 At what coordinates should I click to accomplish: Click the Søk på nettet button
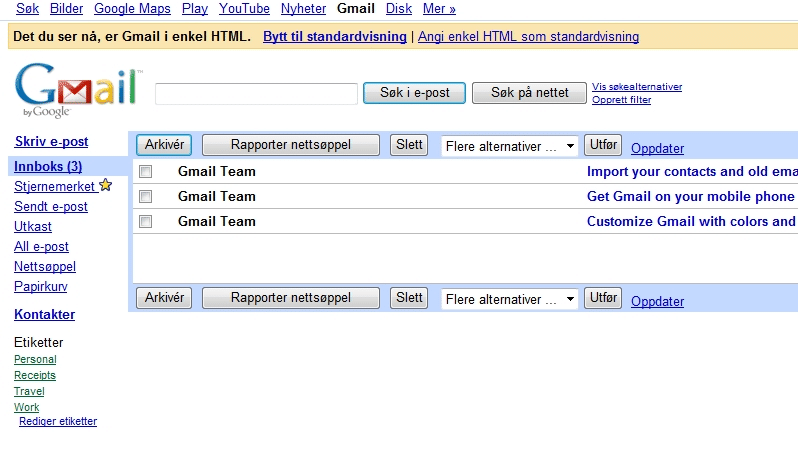pos(529,93)
